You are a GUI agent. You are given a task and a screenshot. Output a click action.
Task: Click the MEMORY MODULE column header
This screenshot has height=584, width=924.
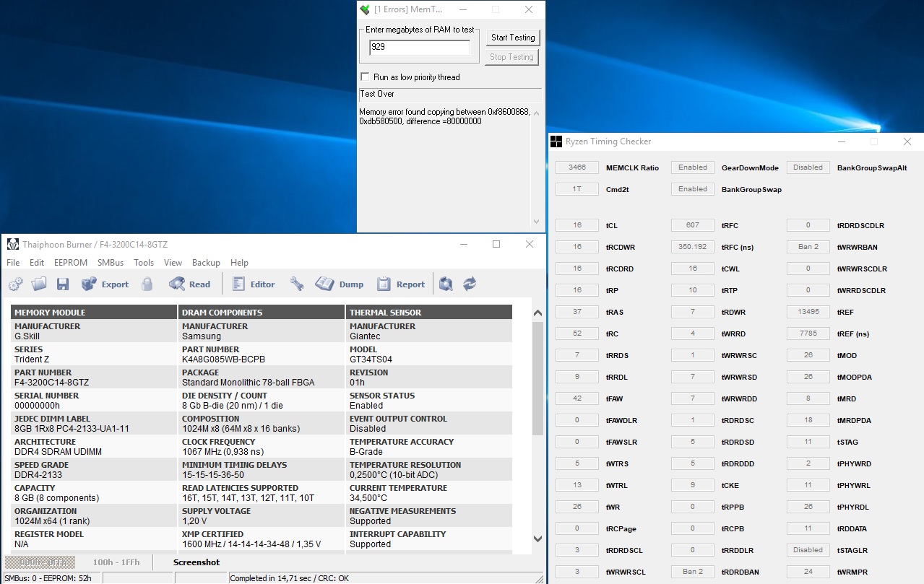click(x=94, y=313)
